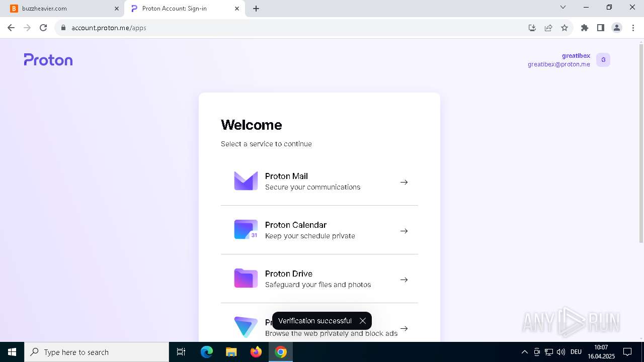644x362 pixels.
Task: Select the Proton Account: Sign-in tab
Action: tap(184, 9)
